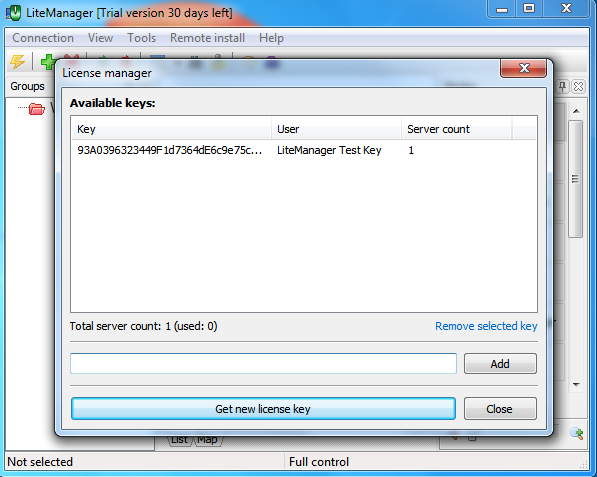Open the Tools menu

142,38
